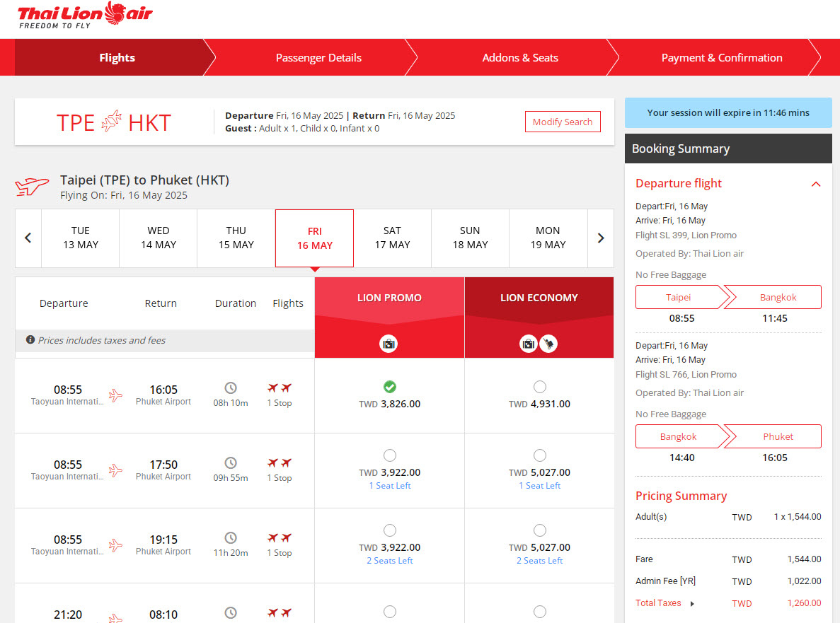Click the plane icon beside Taipei to Phuket heading
The height and width of the screenshot is (623, 840).
click(x=32, y=186)
